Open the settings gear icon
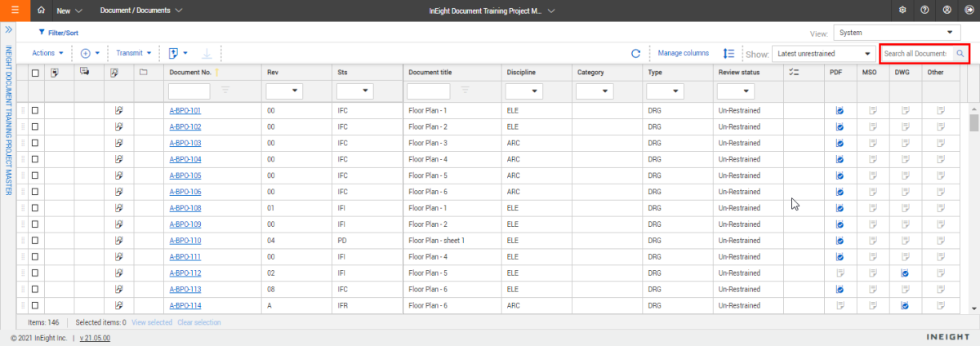Image resolution: width=980 pixels, height=346 pixels. tap(902, 11)
